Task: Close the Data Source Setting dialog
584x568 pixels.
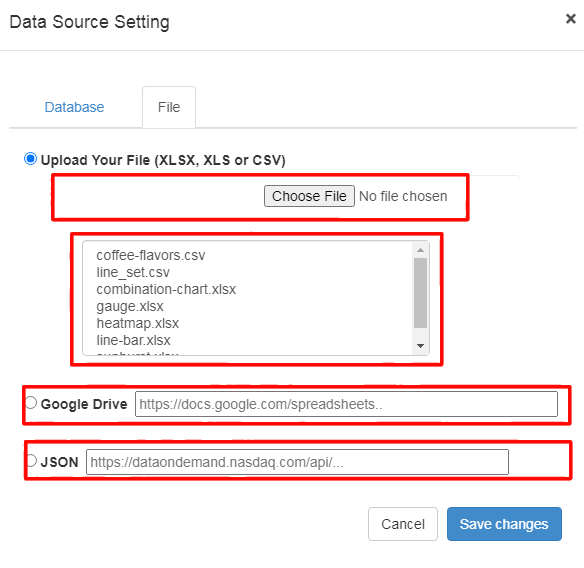Action: coord(570,19)
